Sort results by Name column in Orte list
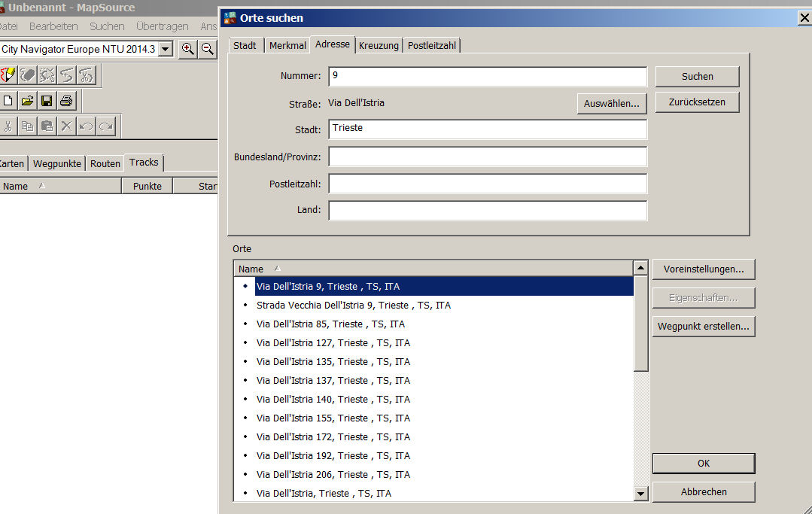This screenshot has width=812, height=514. 433,269
